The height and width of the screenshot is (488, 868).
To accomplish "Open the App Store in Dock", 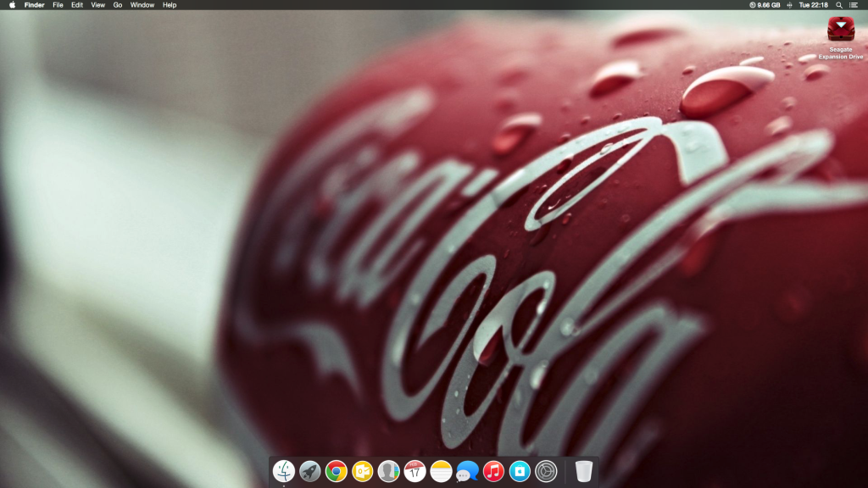I will pos(520,471).
